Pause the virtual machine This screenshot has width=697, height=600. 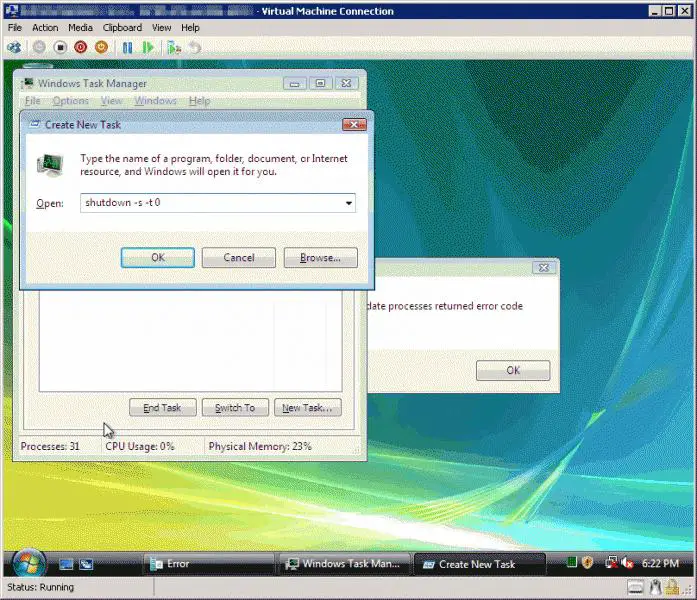[127, 48]
